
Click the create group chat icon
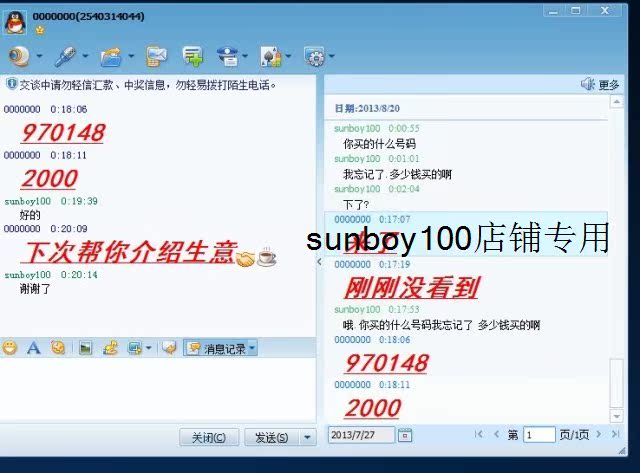click(x=192, y=56)
